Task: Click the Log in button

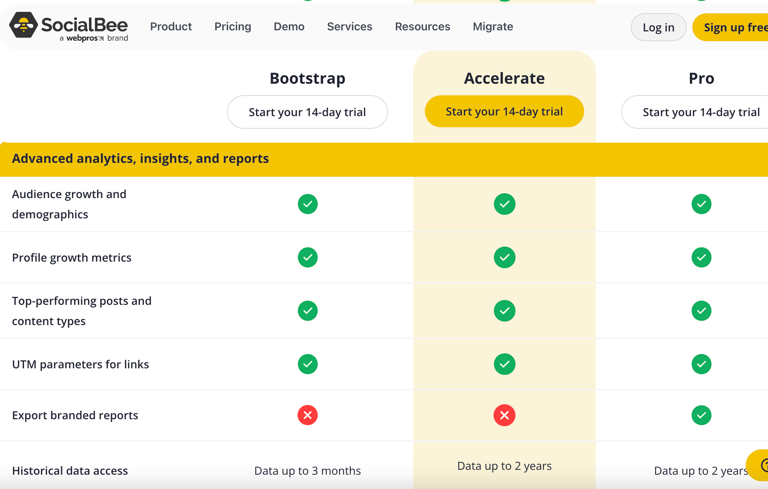Action: point(658,27)
